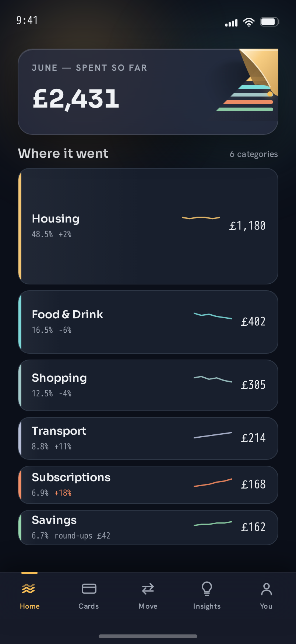Image resolution: width=296 pixels, height=644 pixels.
Task: Open the You profile icon
Action: click(x=266, y=589)
